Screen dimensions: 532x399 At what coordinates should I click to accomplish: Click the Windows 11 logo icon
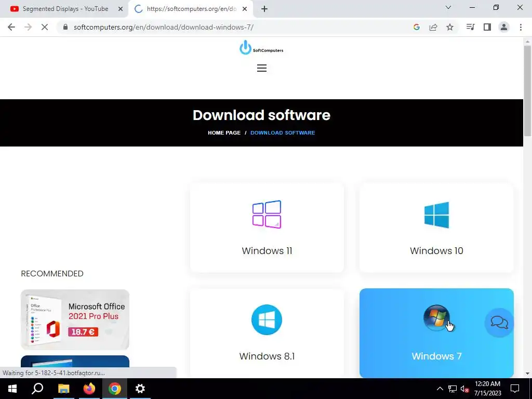tap(267, 215)
